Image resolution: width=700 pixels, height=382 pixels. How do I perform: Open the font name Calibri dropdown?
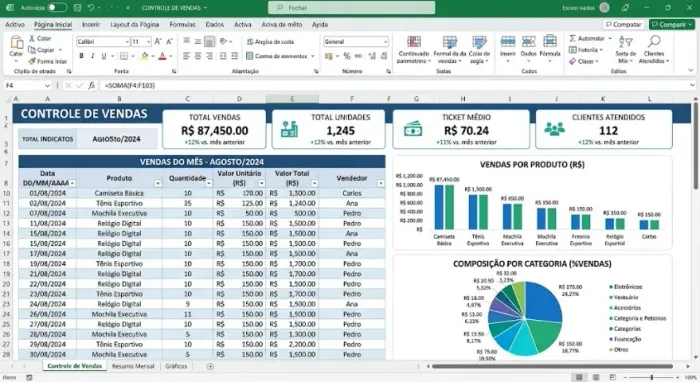pos(127,42)
